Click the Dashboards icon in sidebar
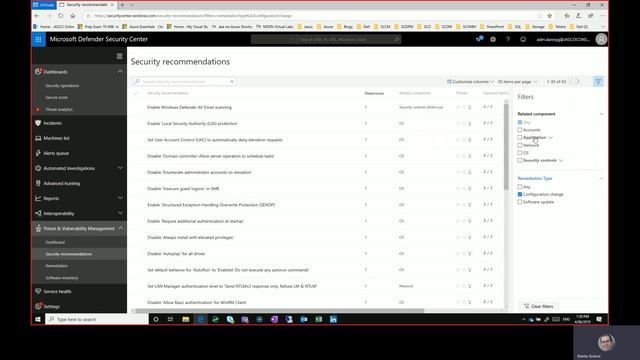The height and width of the screenshot is (360, 640). 38,71
